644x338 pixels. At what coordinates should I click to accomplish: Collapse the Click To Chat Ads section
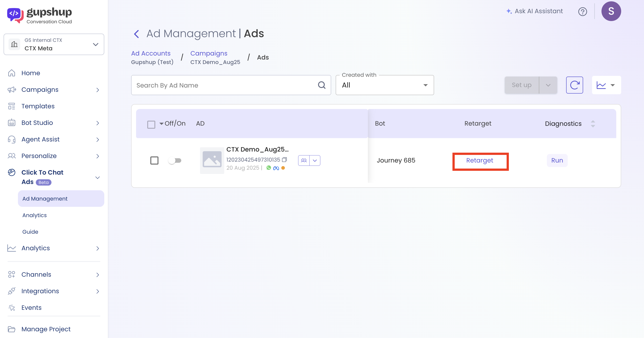[x=98, y=178]
